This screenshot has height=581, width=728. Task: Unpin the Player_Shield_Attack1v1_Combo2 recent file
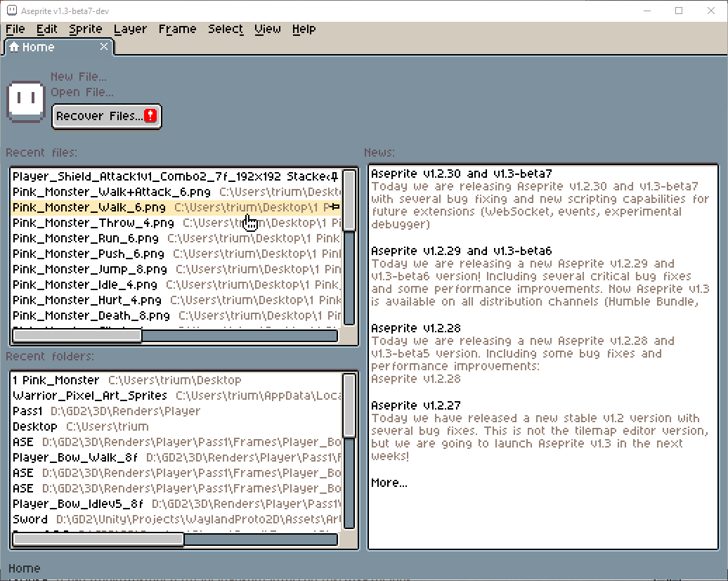pyautogui.click(x=334, y=176)
